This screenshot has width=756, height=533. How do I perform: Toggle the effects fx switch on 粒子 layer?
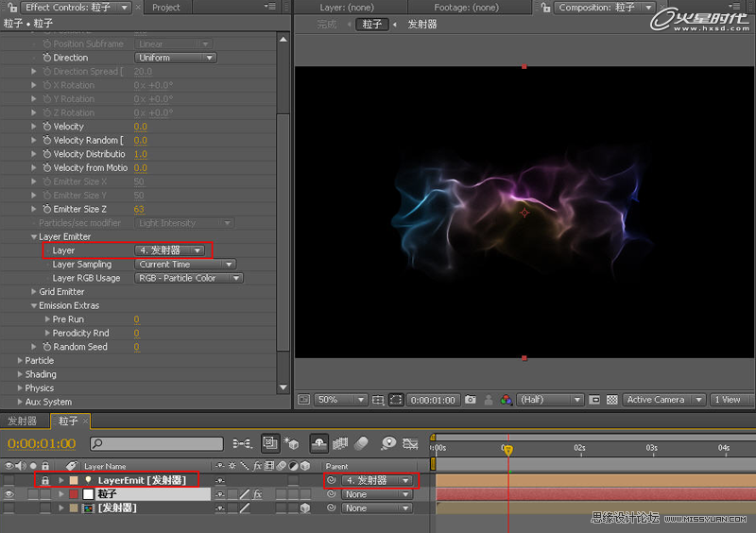click(257, 494)
